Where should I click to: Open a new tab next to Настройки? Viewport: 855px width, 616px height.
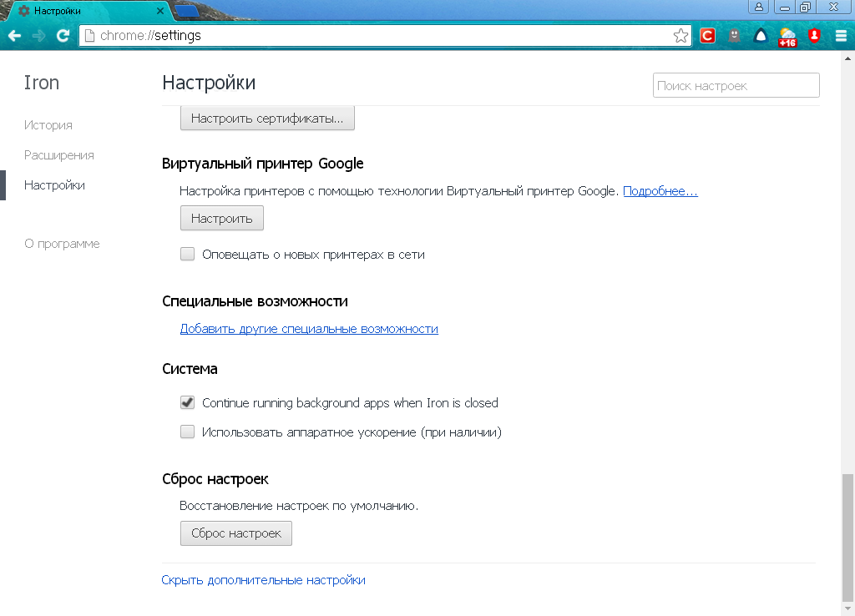188,11
